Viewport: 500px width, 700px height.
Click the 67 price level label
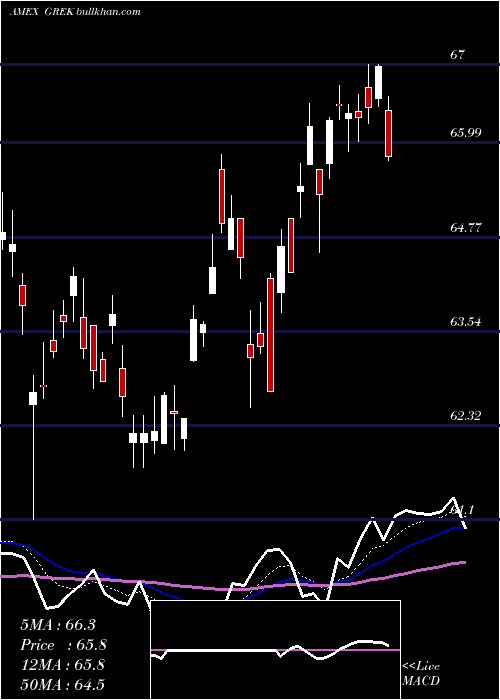tap(458, 55)
